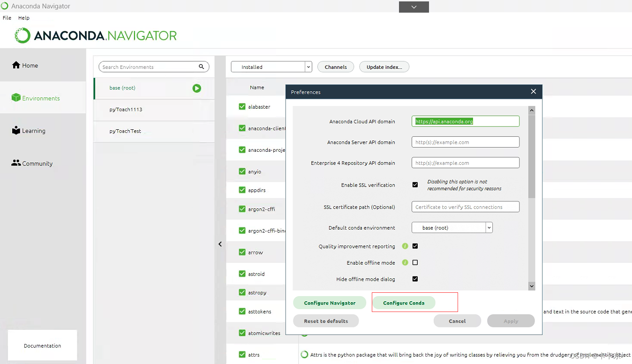Select the pyToach1113 environment
This screenshot has width=632, height=364.
click(x=154, y=110)
